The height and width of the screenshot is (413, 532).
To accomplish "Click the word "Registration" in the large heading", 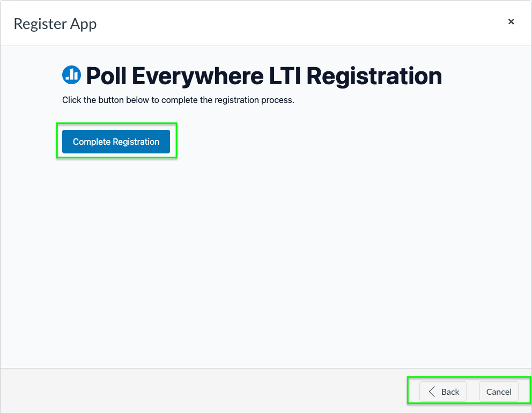I will tap(374, 76).
